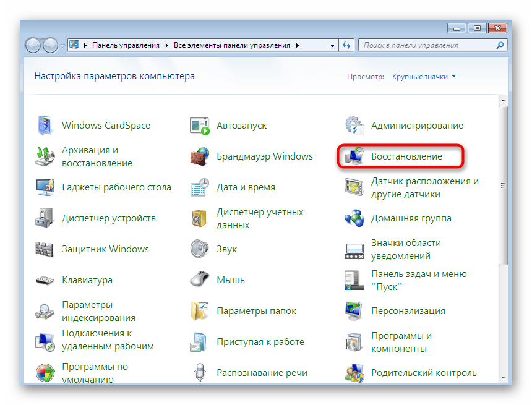
Task: Open the Windows CardSpace icon
Action: [x=45, y=126]
